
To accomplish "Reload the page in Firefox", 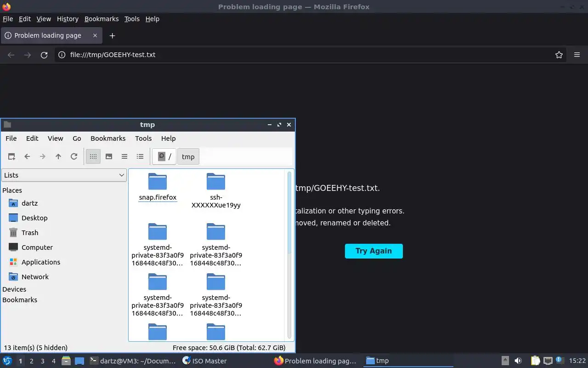I will tap(44, 55).
